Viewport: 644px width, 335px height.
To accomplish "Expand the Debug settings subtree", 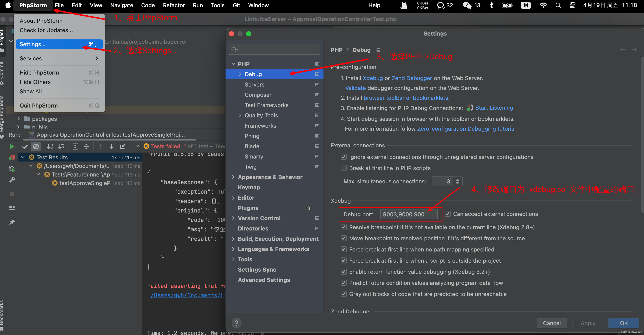I will (240, 74).
